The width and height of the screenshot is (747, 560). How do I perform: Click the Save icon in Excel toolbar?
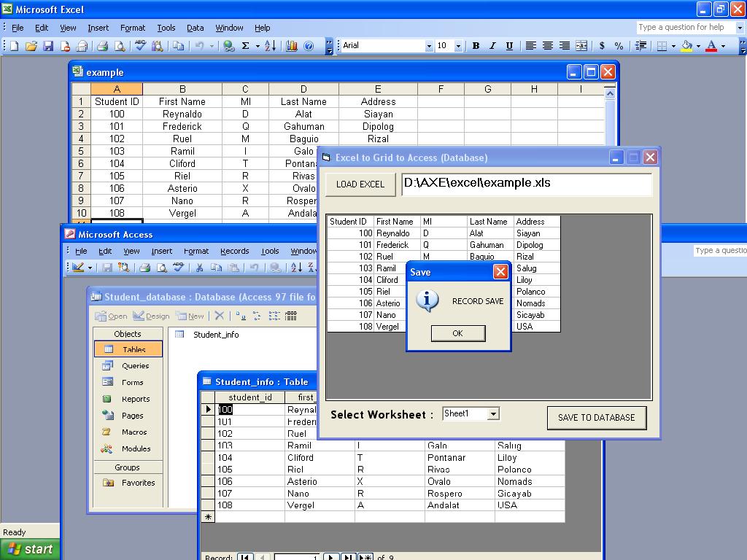[48, 46]
